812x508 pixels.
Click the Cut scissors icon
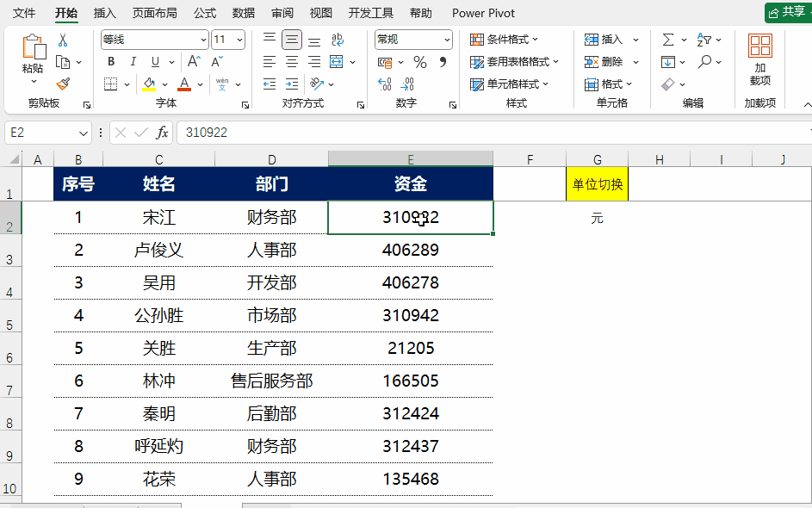point(63,40)
